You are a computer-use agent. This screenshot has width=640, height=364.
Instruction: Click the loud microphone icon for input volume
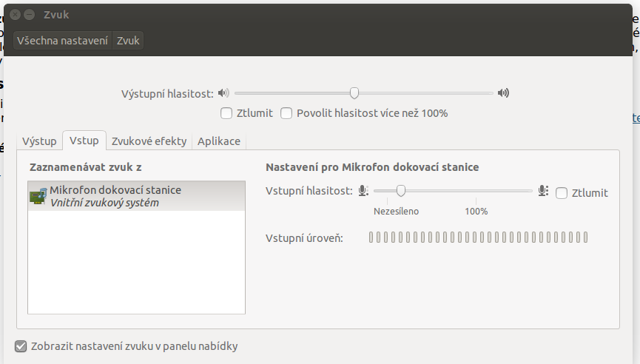click(x=543, y=191)
